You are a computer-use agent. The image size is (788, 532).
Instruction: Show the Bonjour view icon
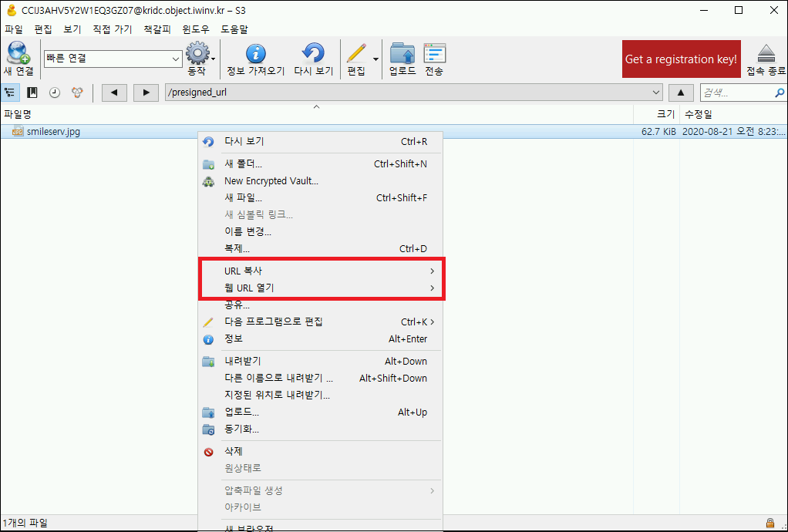(x=77, y=93)
